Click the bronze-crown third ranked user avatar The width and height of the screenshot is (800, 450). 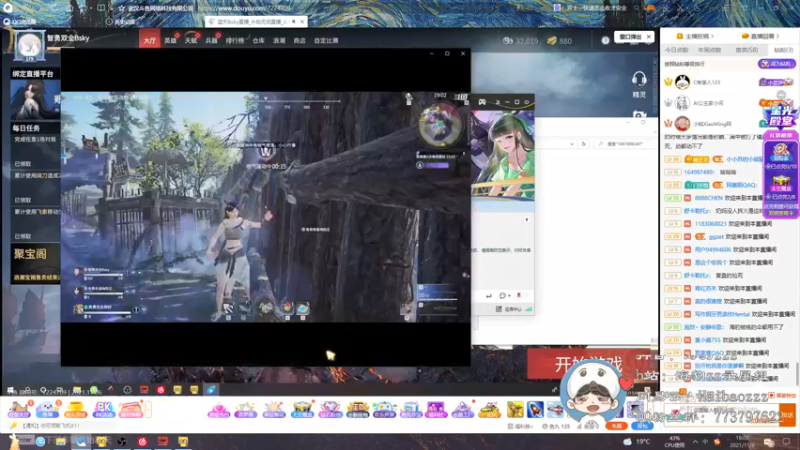point(682,123)
